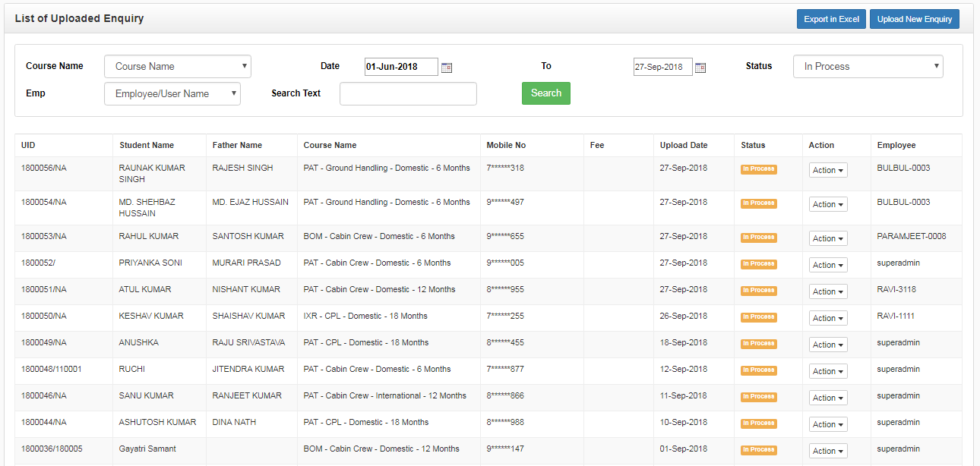Click mobile number 7******318

point(505,168)
